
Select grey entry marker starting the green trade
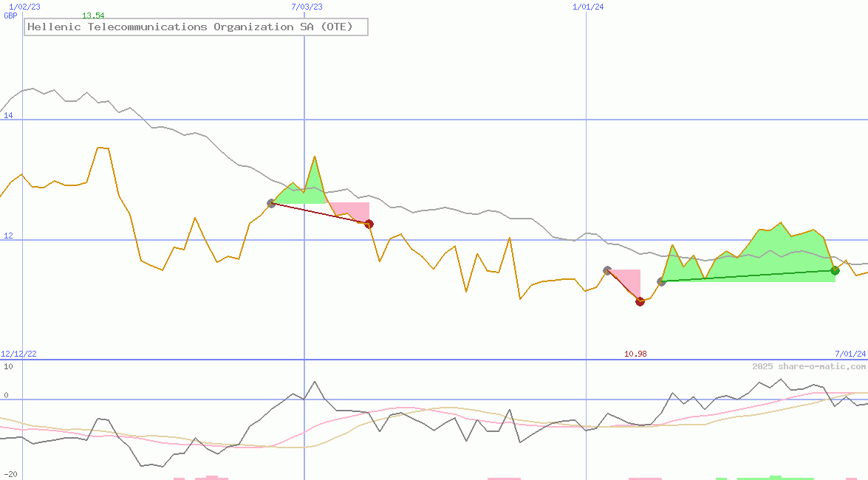coord(661,281)
